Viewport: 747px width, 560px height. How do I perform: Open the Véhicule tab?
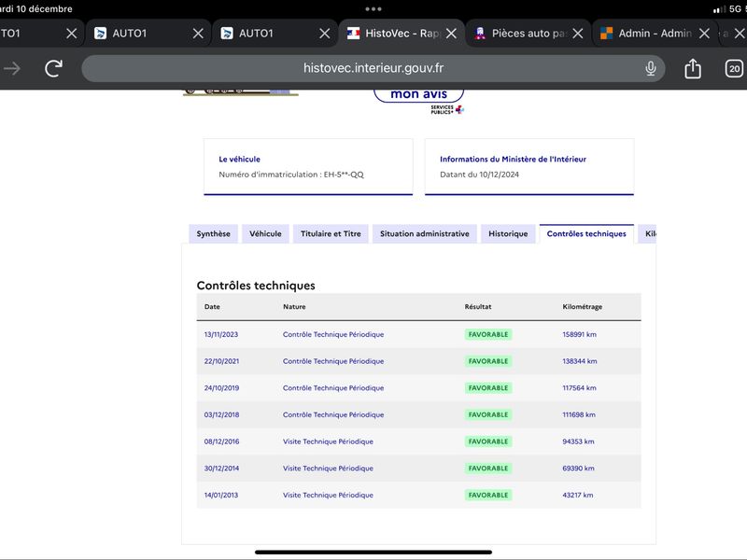265,234
